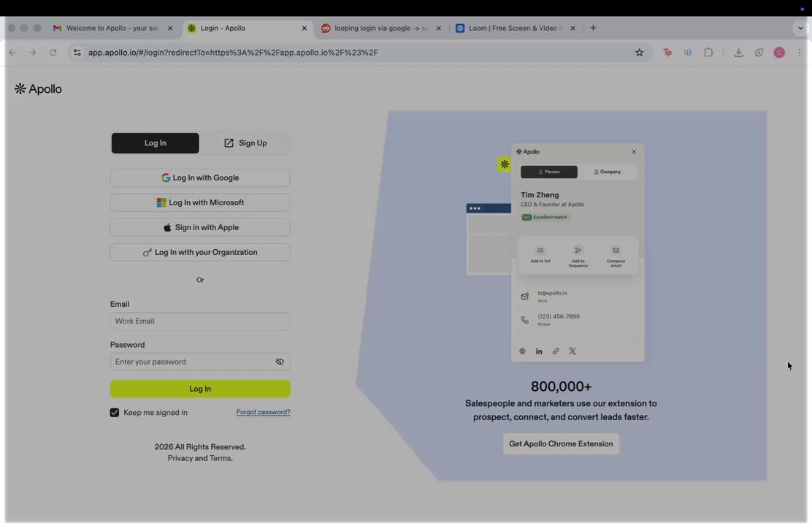
Task: Log in with Google button
Action: coord(200,178)
